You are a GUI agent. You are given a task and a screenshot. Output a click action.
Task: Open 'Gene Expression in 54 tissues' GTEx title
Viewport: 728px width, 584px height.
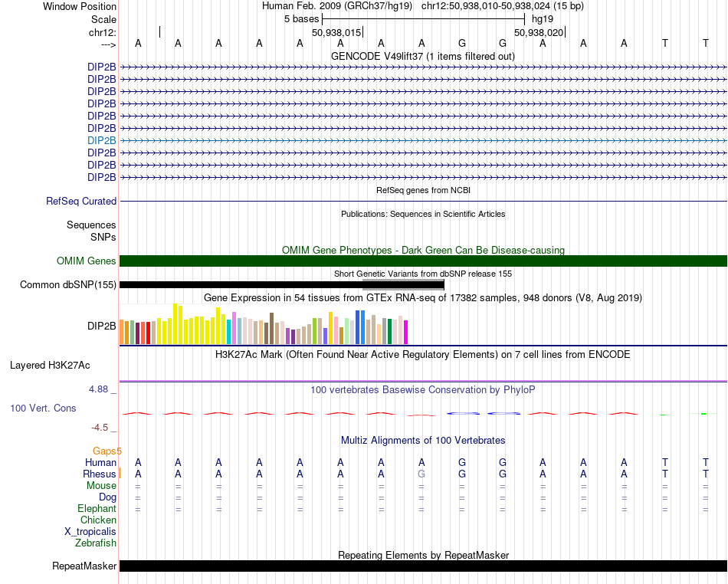click(x=423, y=297)
